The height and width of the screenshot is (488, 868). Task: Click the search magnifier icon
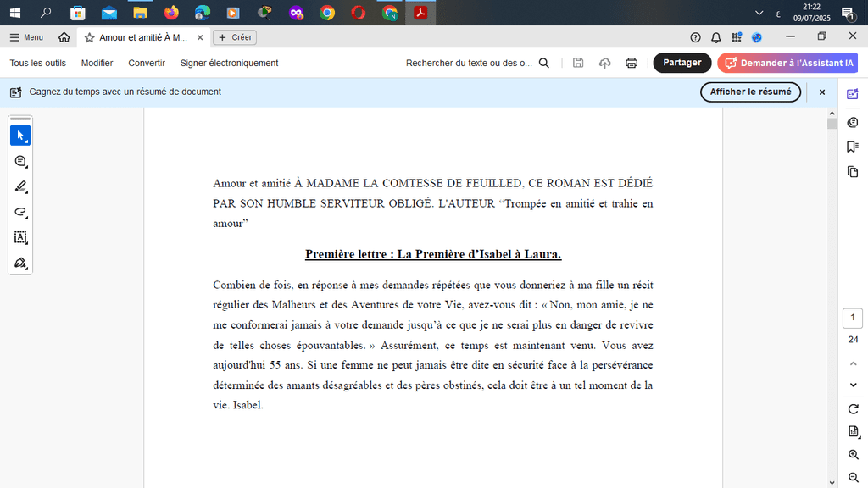point(544,63)
